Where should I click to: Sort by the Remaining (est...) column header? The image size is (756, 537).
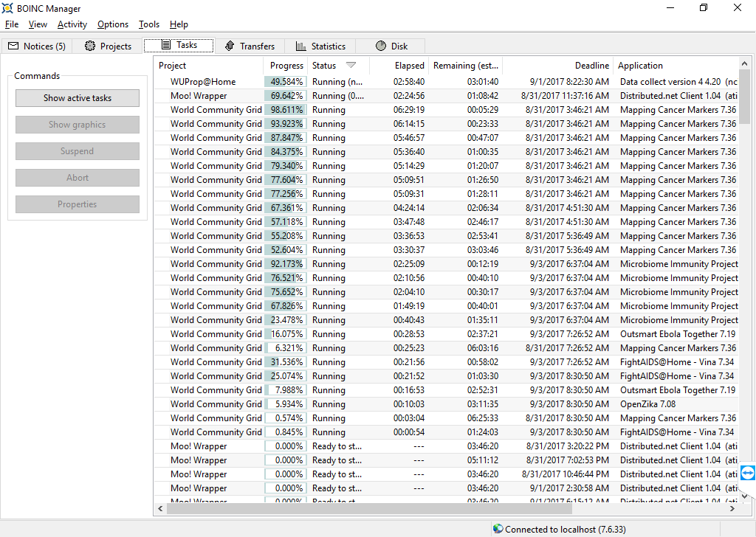(x=465, y=66)
